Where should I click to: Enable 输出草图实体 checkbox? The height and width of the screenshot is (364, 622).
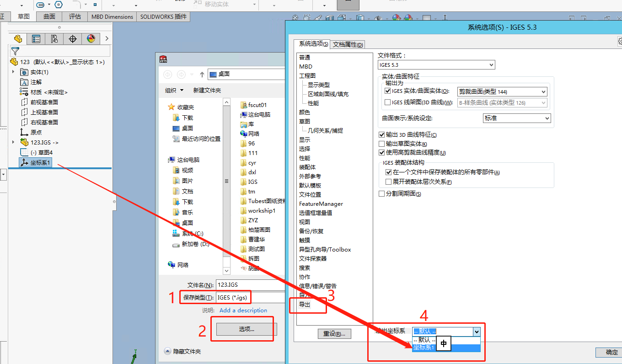382,144
